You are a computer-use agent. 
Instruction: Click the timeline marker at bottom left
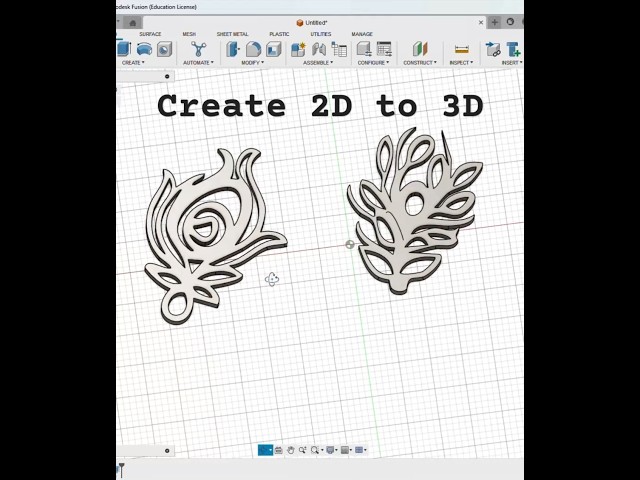pyautogui.click(x=121, y=469)
